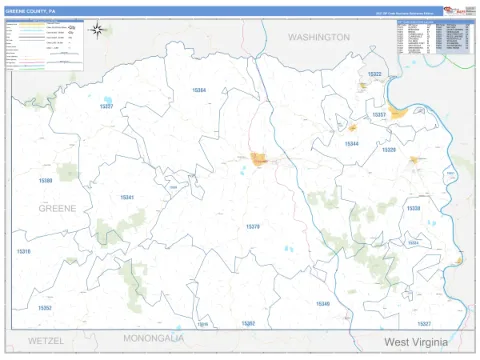Click ZIP code label 15362

pos(248,323)
